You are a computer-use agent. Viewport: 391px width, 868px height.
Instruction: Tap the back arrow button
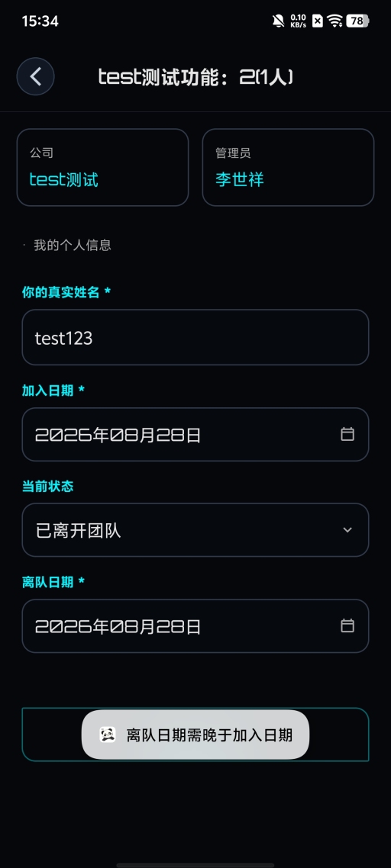click(x=35, y=76)
